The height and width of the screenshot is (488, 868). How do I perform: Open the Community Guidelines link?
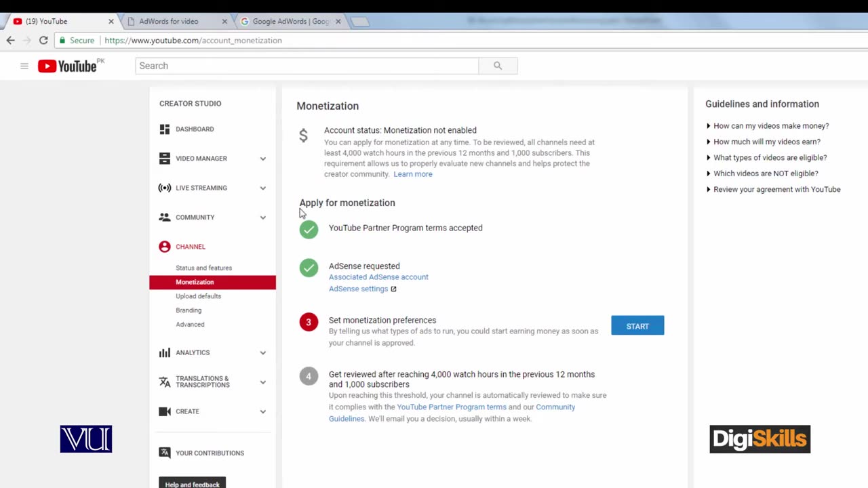555,407
